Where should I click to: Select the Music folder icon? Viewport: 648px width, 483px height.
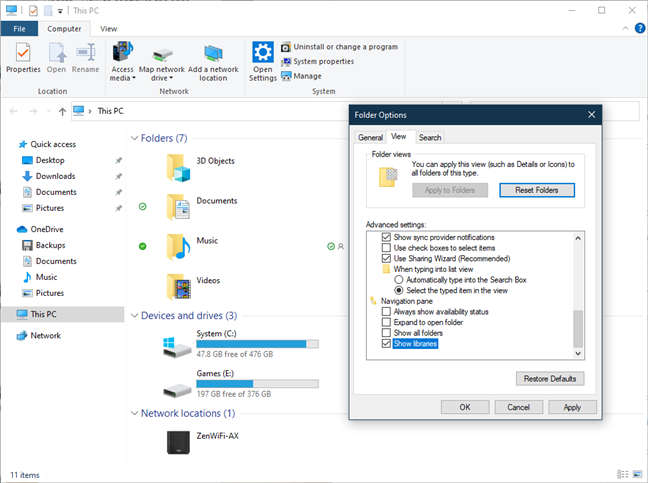[178, 247]
